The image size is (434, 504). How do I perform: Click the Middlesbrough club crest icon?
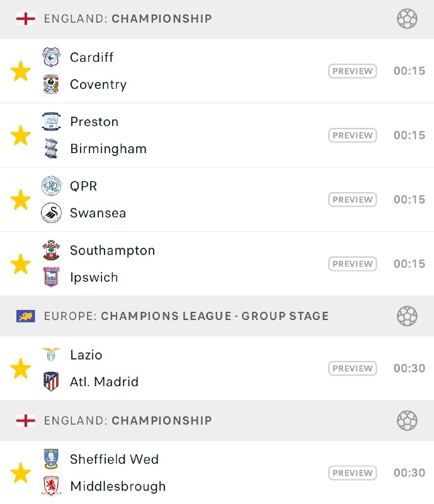tap(51, 486)
